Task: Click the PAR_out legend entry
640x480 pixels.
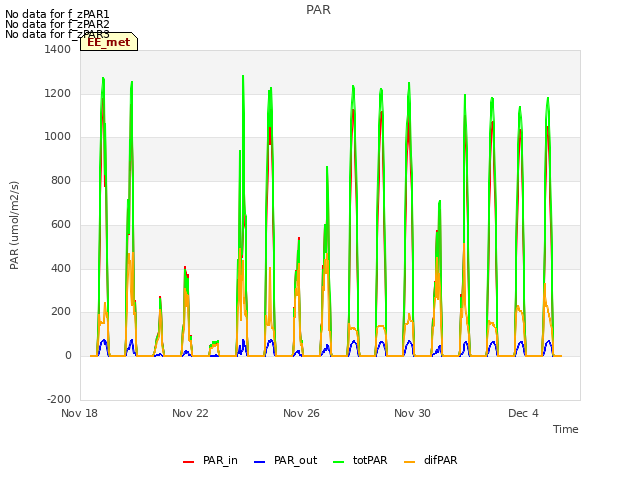Action: (x=285, y=460)
